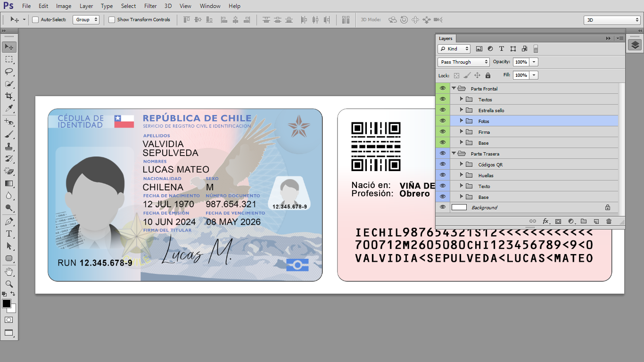Hide the Firma layer group
Image resolution: width=644 pixels, height=362 pixels.
point(443,132)
